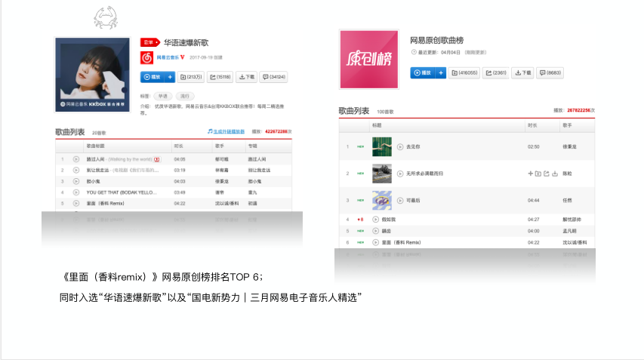Play YOU GET THAT track in left list
644x360 pixels.
[76, 192]
